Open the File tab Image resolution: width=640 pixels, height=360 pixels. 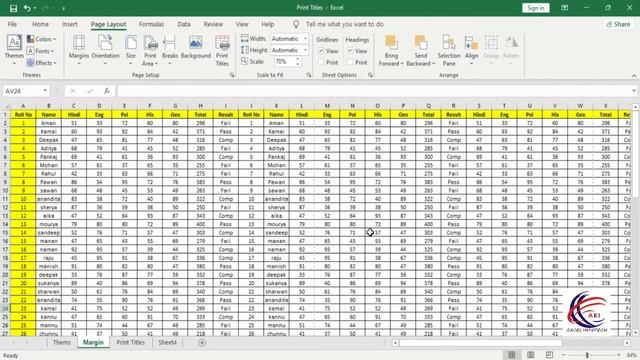point(12,24)
